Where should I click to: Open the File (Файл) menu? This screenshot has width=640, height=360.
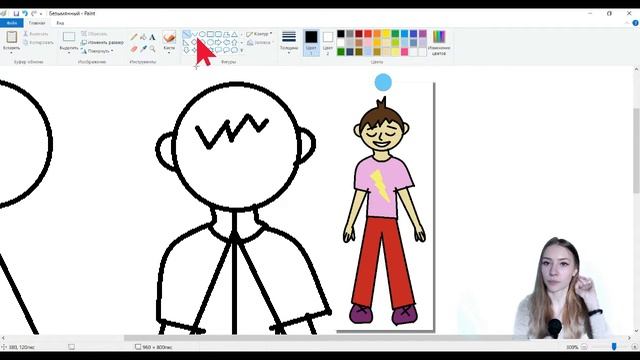[11, 23]
